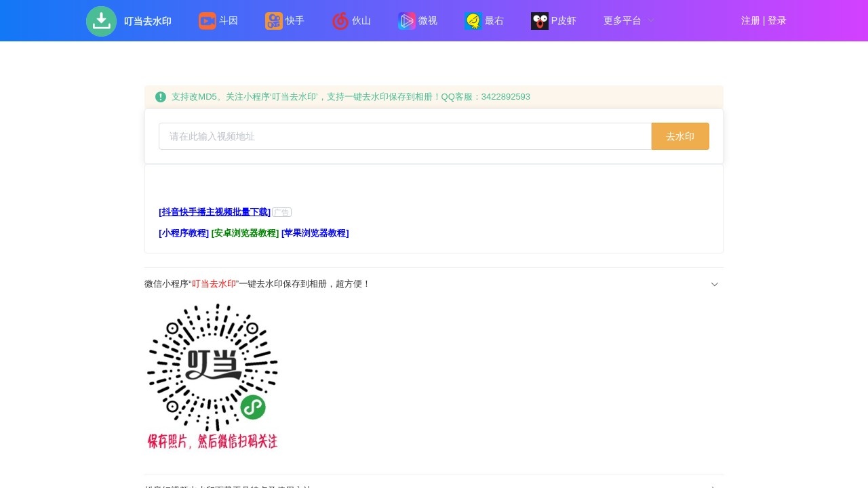
Task: Click the green notice exclamation icon
Action: 161,97
